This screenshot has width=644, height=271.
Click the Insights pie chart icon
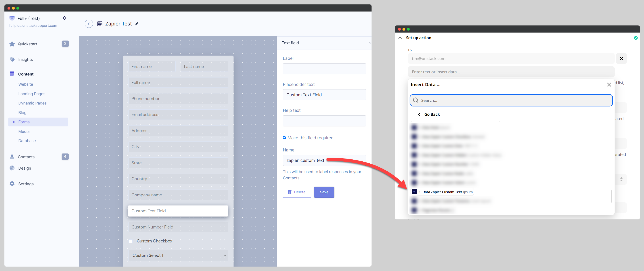click(x=12, y=59)
